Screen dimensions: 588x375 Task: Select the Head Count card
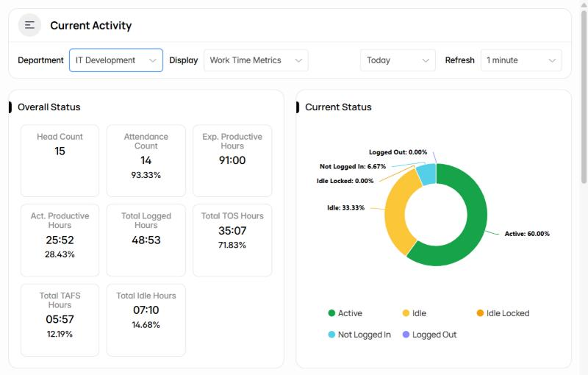[x=60, y=160]
